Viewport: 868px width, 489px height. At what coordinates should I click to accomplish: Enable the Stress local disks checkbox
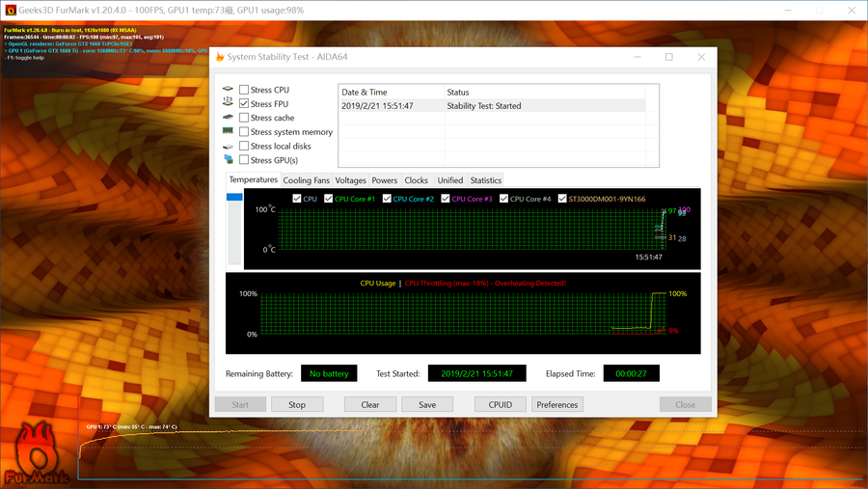(x=244, y=146)
